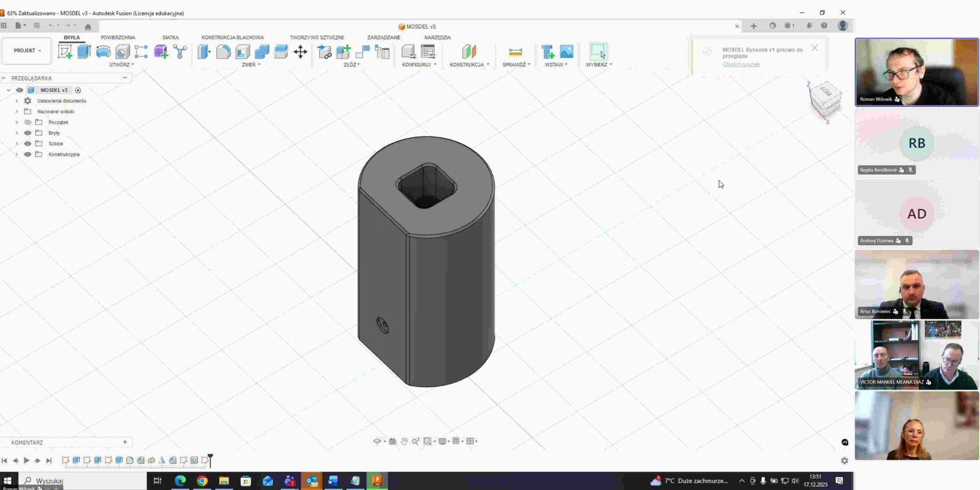Select the Fillet tool icon
The image size is (980, 490).
pos(223,52)
